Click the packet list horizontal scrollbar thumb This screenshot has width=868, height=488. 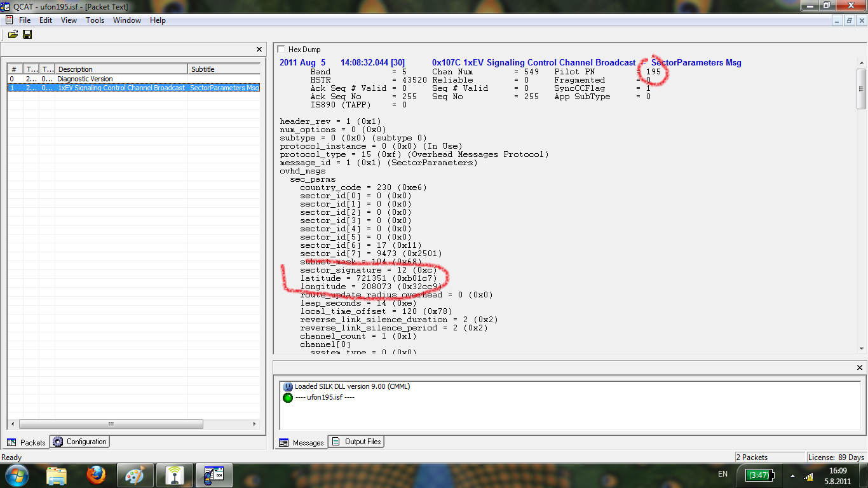[x=111, y=424]
